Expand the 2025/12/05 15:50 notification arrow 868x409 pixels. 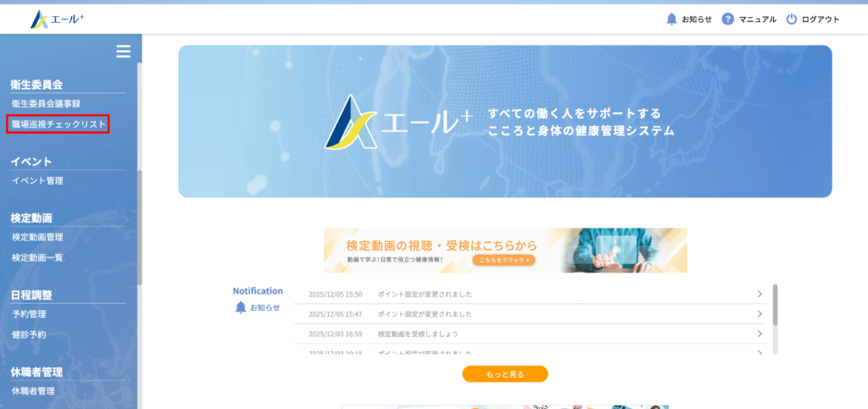pos(759,294)
